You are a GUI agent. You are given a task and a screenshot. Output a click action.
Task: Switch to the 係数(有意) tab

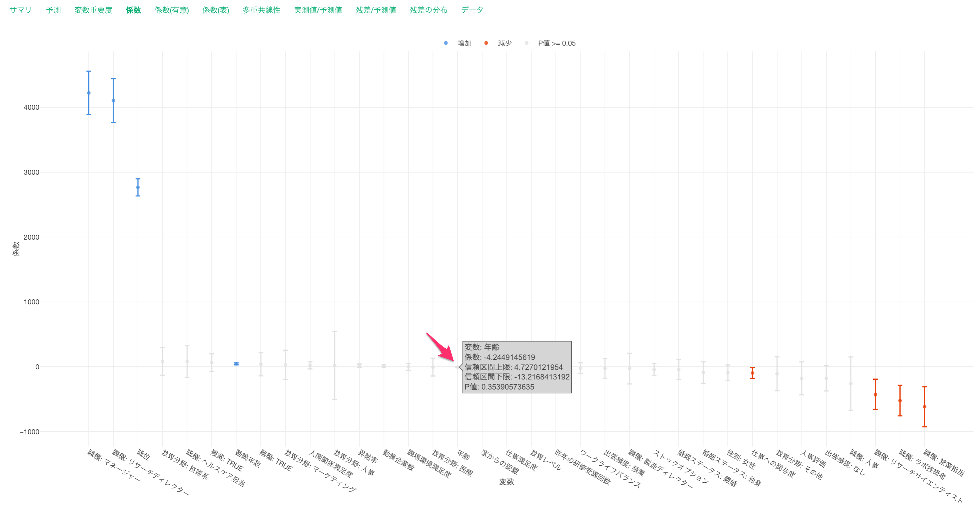coord(171,10)
